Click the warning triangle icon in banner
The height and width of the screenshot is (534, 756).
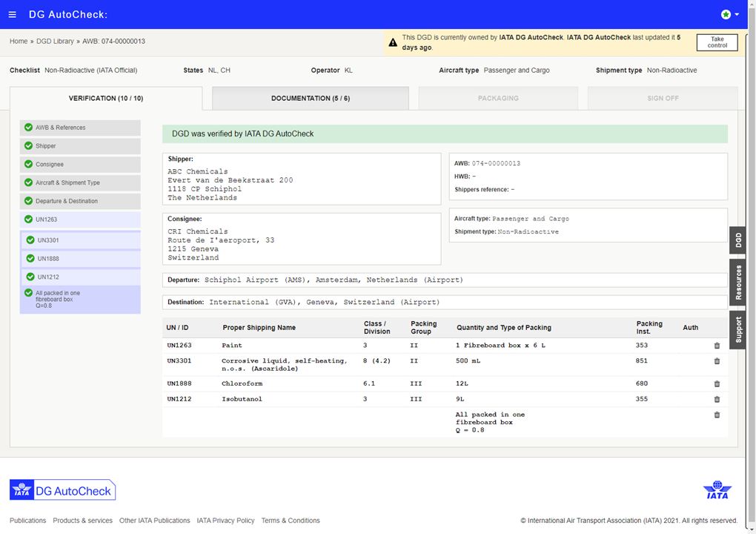click(393, 42)
